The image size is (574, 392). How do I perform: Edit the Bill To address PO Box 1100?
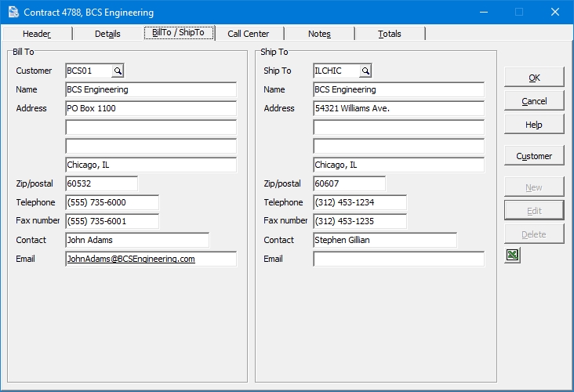(x=151, y=108)
